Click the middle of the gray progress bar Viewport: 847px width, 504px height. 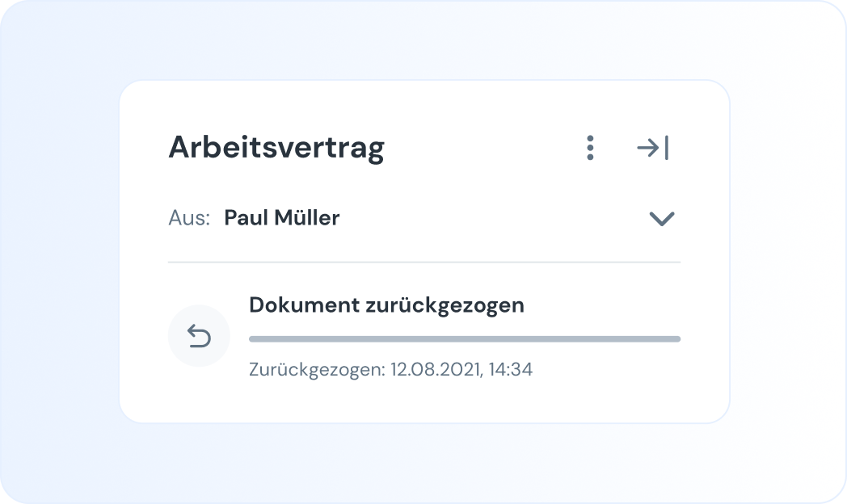point(465,339)
